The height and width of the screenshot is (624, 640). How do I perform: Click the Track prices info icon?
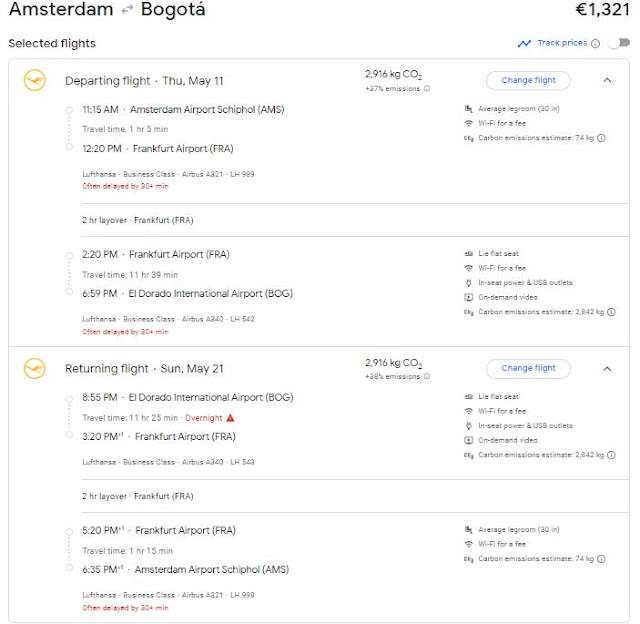click(x=595, y=43)
